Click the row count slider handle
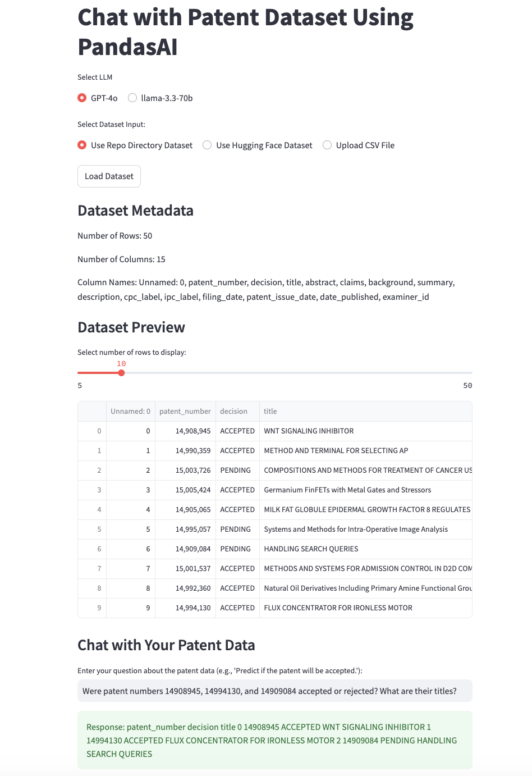Screen dimensions: 532x776 (121, 373)
